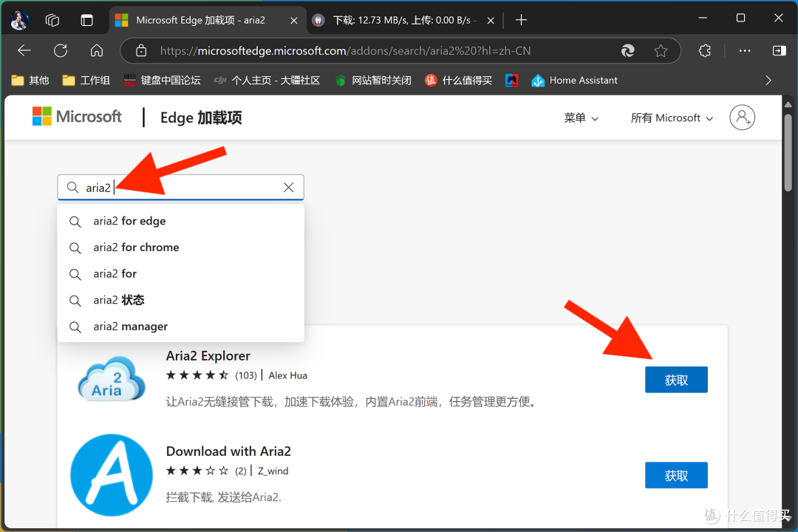798x532 pixels.
Task: Click the favorites star in the address bar
Action: [x=661, y=50]
